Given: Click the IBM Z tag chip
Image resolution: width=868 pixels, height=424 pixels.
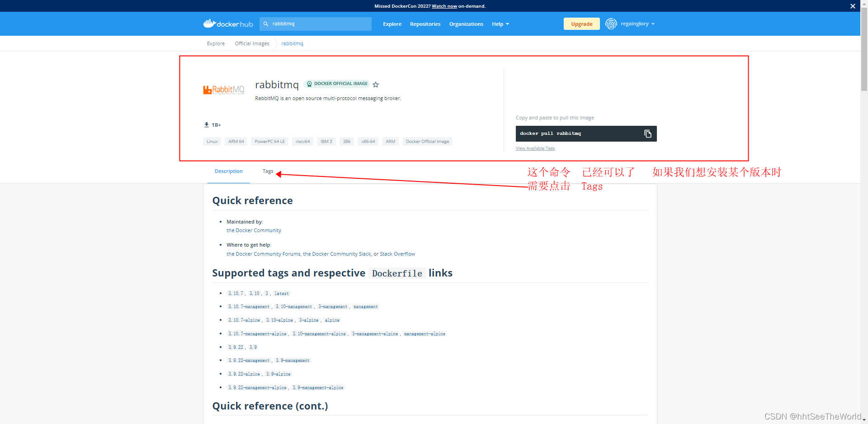Looking at the screenshot, I should pyautogui.click(x=326, y=142).
